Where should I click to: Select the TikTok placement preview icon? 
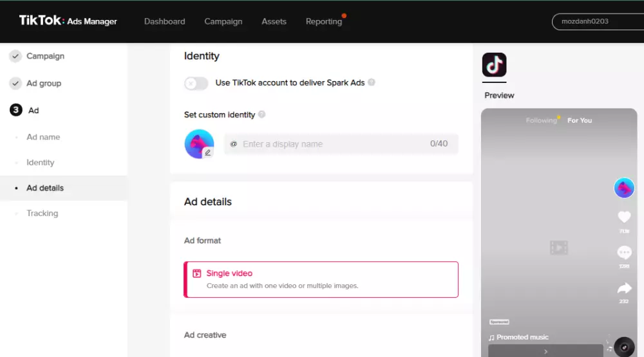point(494,65)
